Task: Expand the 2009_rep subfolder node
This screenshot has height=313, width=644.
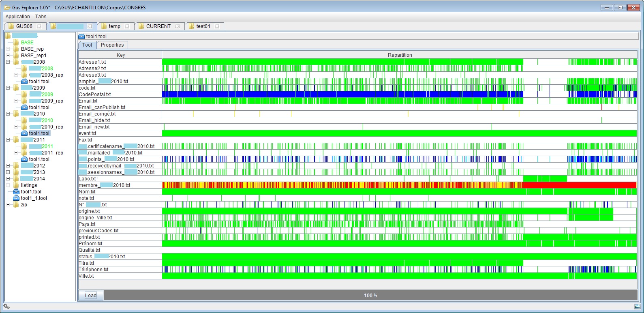Action: [x=16, y=101]
